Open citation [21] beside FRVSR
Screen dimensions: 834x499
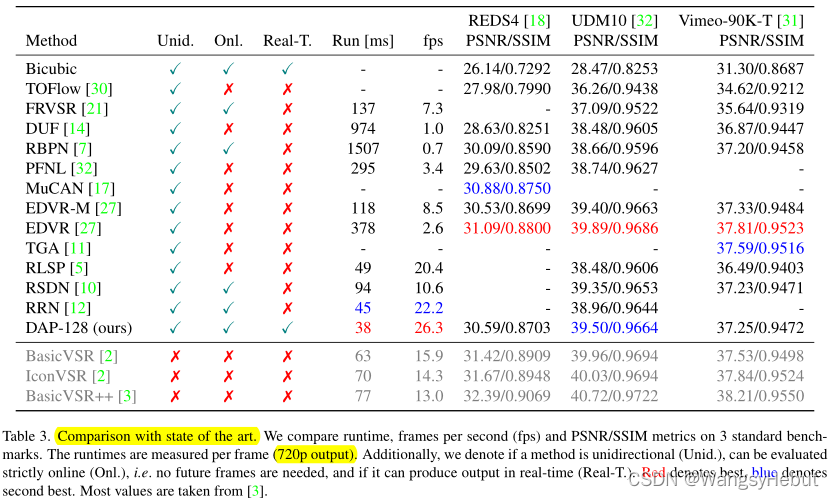(94, 109)
